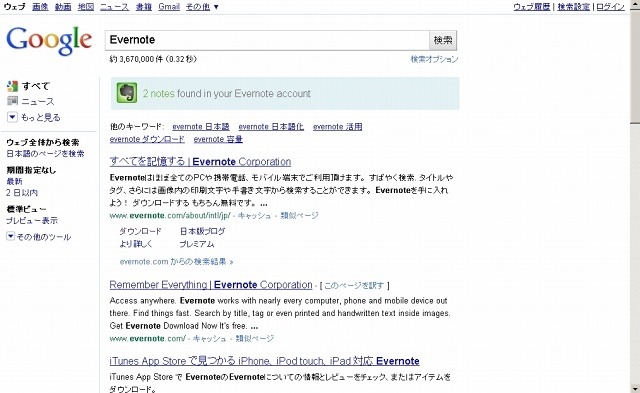640x393 pixels.
Task: Click the ログイン link
Action: tap(610, 7)
